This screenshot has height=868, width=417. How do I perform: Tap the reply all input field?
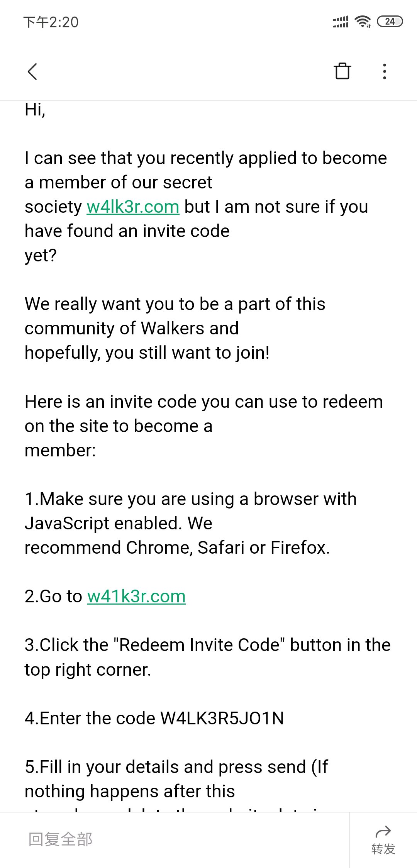(x=174, y=839)
